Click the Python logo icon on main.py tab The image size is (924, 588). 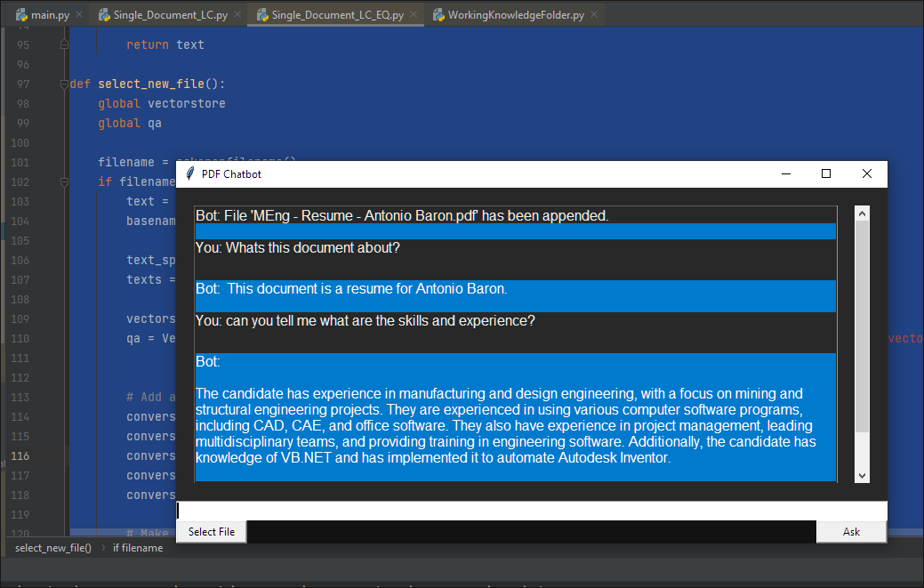21,13
